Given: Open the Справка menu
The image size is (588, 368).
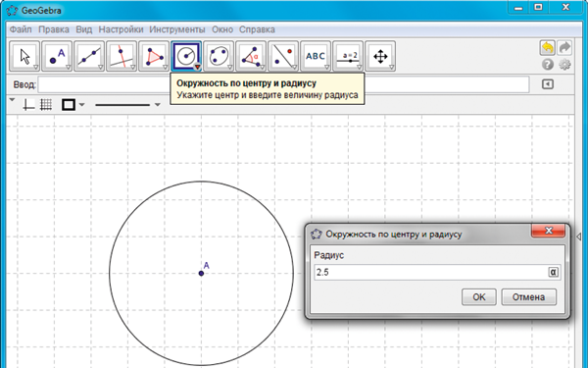Looking at the screenshot, I should coord(257,29).
